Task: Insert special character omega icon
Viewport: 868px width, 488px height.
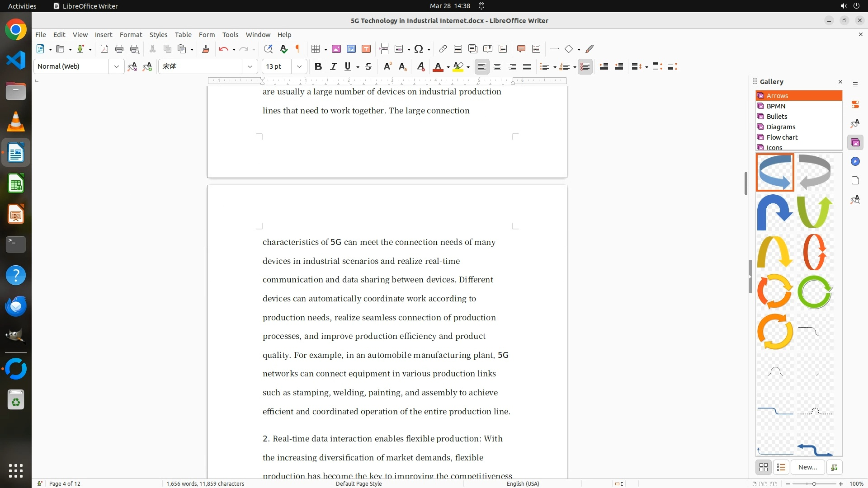Action: [419, 49]
